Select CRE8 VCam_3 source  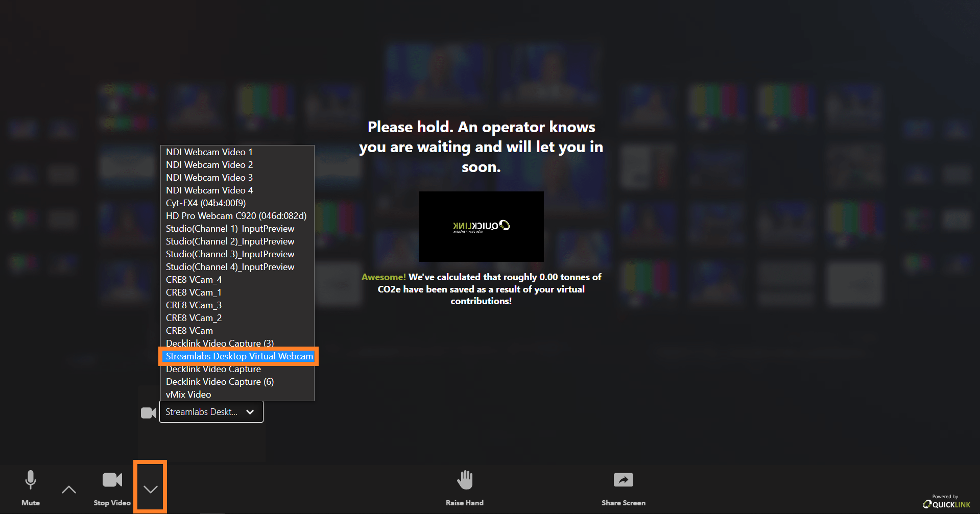(x=237, y=305)
